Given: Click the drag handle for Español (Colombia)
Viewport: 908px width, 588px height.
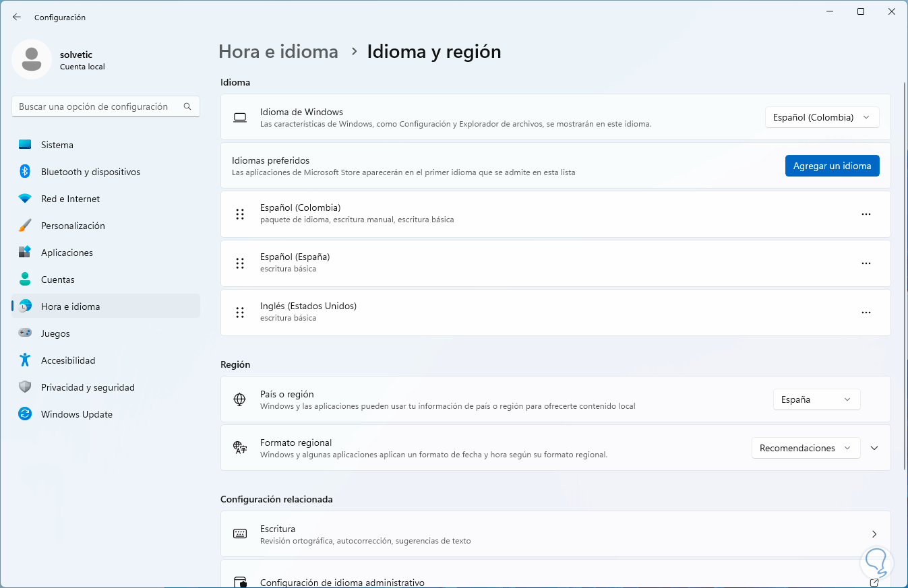Looking at the screenshot, I should (x=239, y=214).
